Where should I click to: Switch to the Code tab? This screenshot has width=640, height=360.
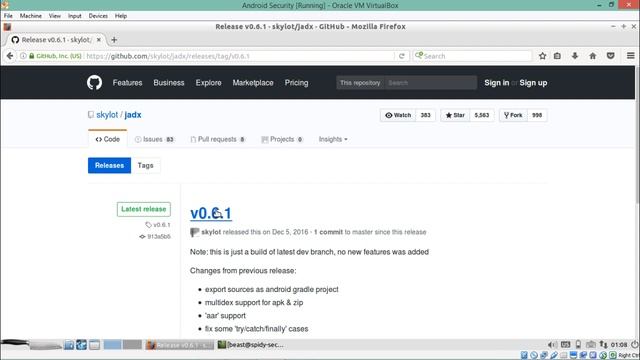[x=108, y=139]
